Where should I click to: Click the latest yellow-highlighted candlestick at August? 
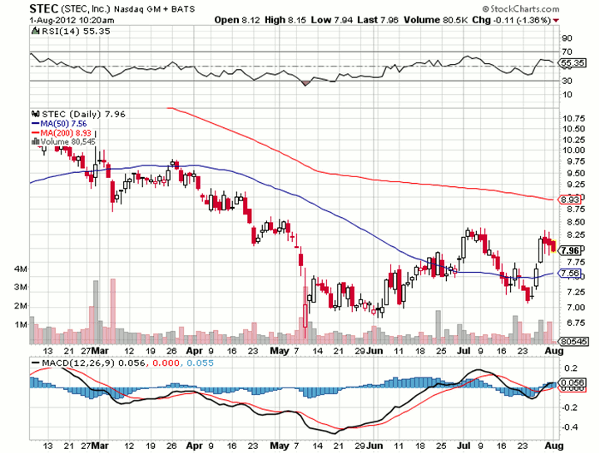(x=554, y=246)
